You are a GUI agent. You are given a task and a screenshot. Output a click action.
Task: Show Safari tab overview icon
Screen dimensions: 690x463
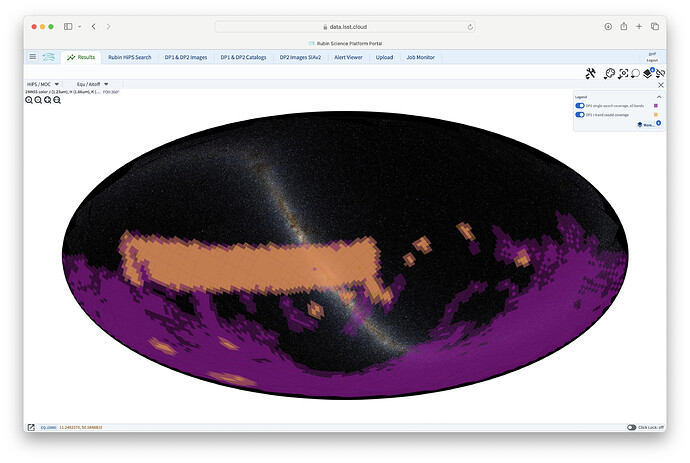coord(655,26)
